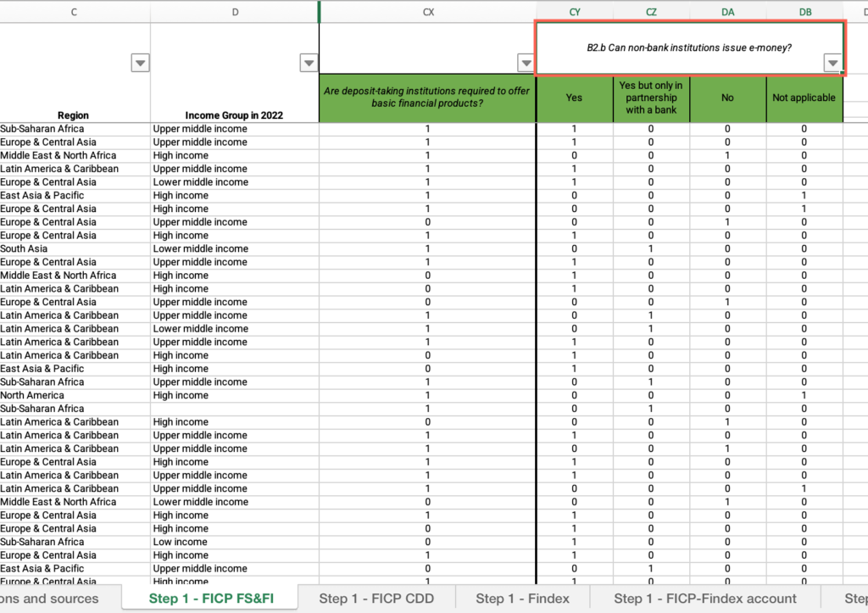
Task: Click the 'Not applicable' header cell
Action: click(804, 98)
